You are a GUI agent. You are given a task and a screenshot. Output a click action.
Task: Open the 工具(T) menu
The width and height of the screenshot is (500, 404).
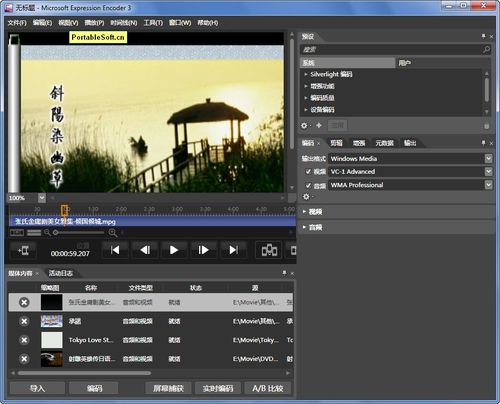coord(153,23)
